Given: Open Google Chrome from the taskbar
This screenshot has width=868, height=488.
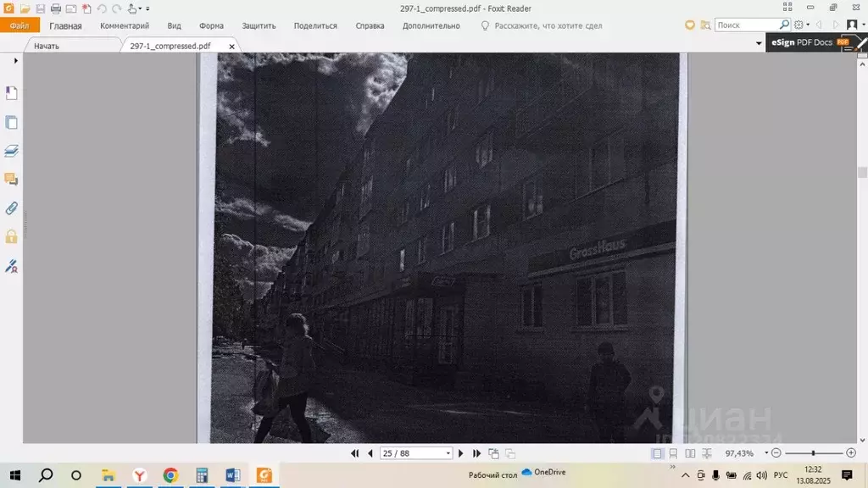Looking at the screenshot, I should (170, 475).
